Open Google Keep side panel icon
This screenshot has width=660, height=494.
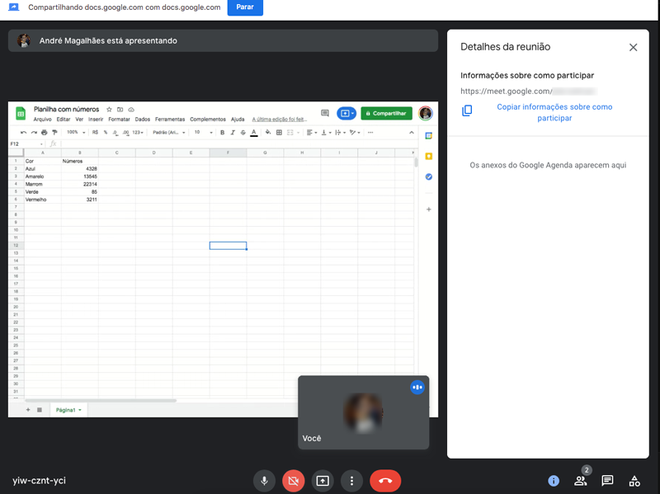point(428,157)
